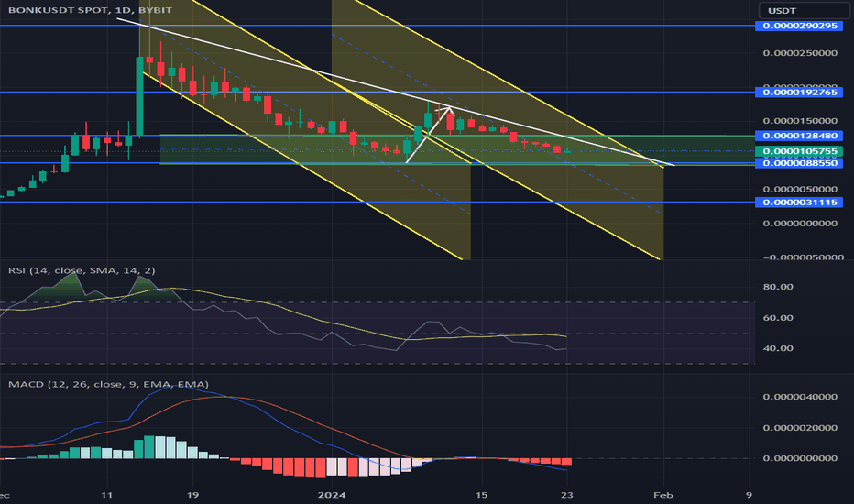Open the RSI (14, close, SMA, 14, 2) legend
This screenshot has width=854, height=504.
82,270
